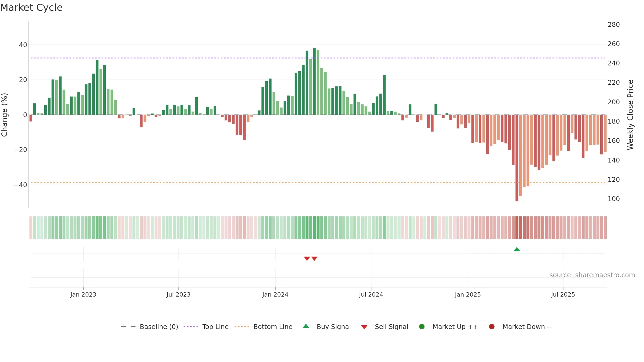Click the Weekly Close Price axis title

630,115
